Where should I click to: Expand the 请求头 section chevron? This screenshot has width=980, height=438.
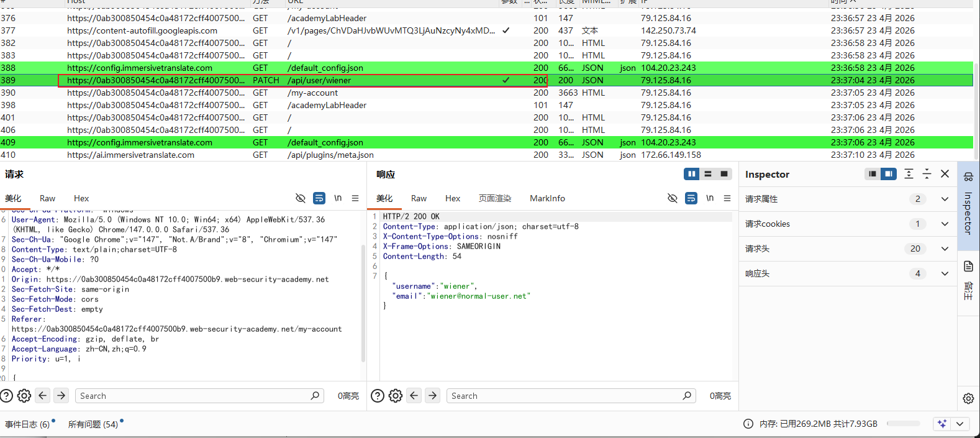[945, 249]
